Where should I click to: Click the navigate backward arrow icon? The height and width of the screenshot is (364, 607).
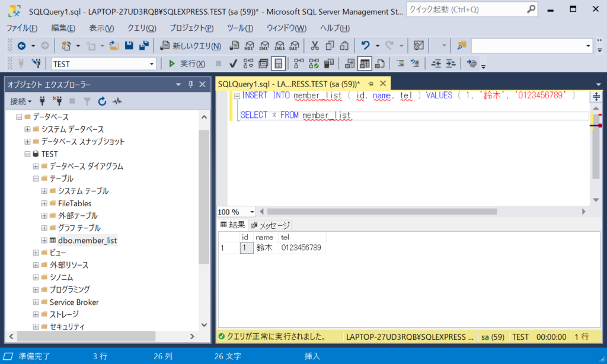click(22, 46)
